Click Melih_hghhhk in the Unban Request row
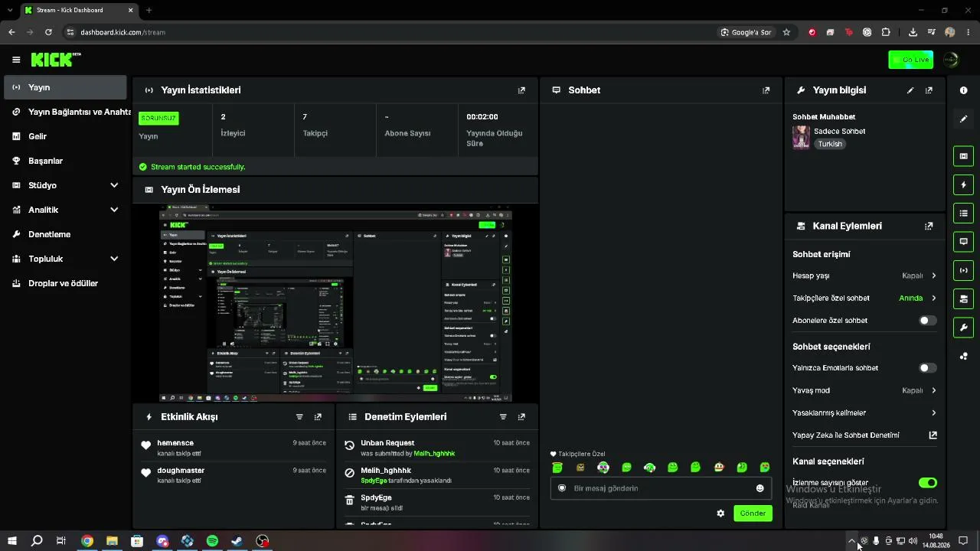980x551 pixels. (434, 454)
